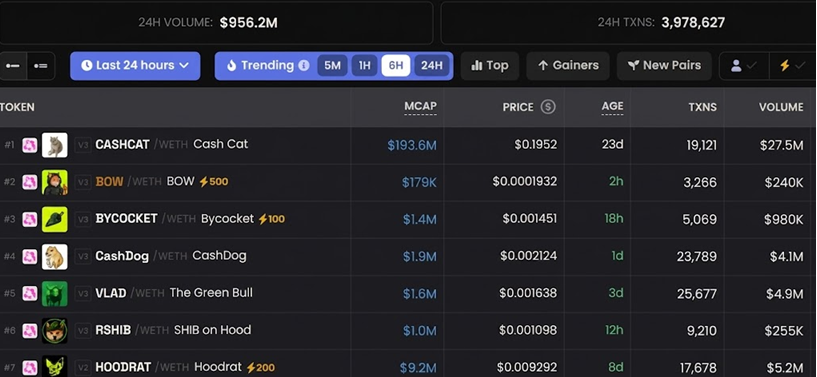This screenshot has height=377, width=817.
Task: Click the BYCOCKET green token image
Action: [55, 219]
